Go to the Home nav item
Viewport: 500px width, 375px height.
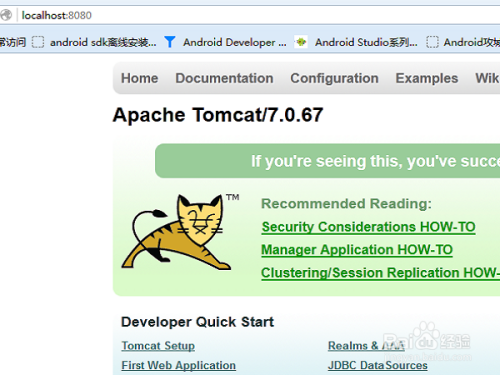[x=139, y=78]
